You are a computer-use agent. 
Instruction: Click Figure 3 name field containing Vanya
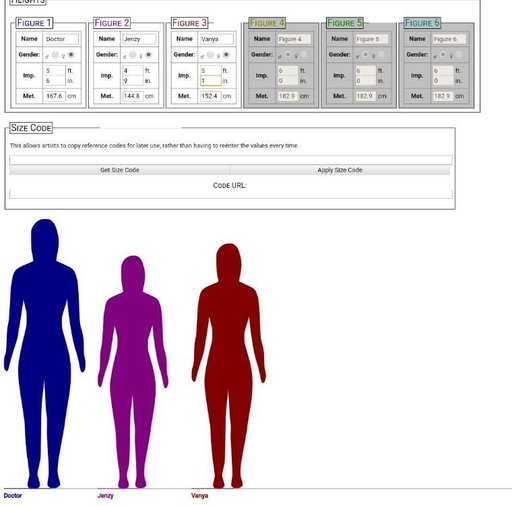pyautogui.click(x=217, y=39)
